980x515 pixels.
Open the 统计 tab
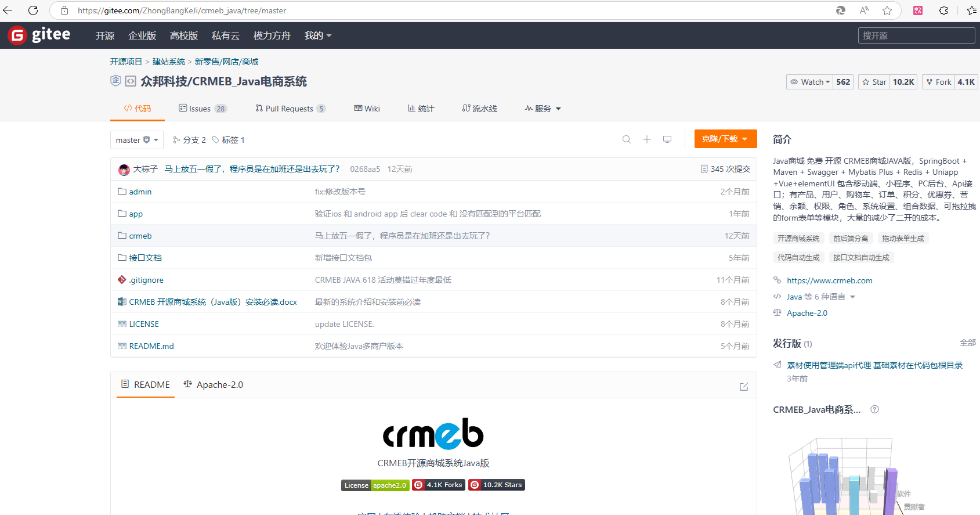pos(421,109)
